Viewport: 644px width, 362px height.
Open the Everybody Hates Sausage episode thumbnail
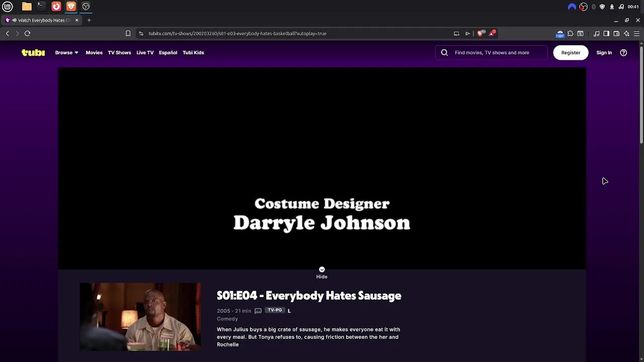(x=140, y=316)
